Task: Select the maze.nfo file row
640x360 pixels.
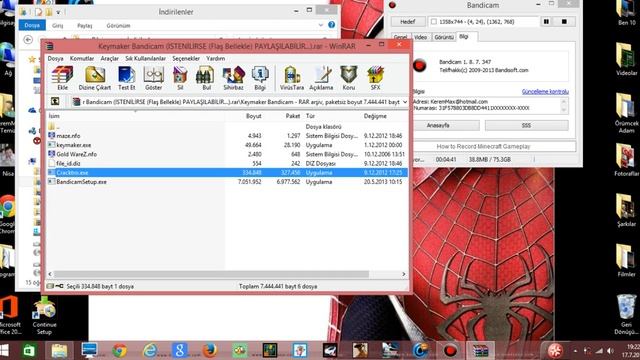Action: tap(227, 136)
